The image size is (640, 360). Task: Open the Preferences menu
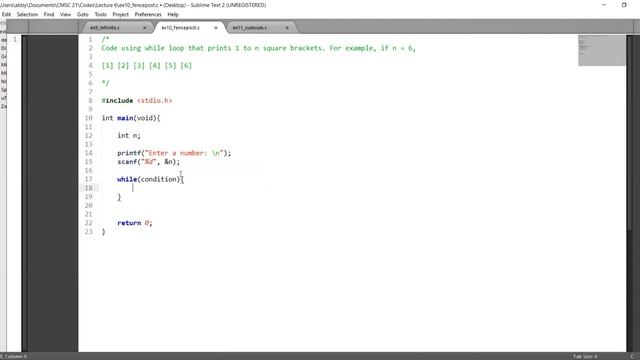148,14
